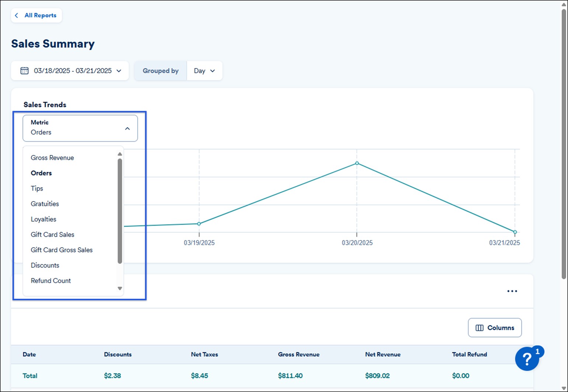The image size is (568, 392).
Task: Select Refund Count from the metric list
Action: (51, 281)
